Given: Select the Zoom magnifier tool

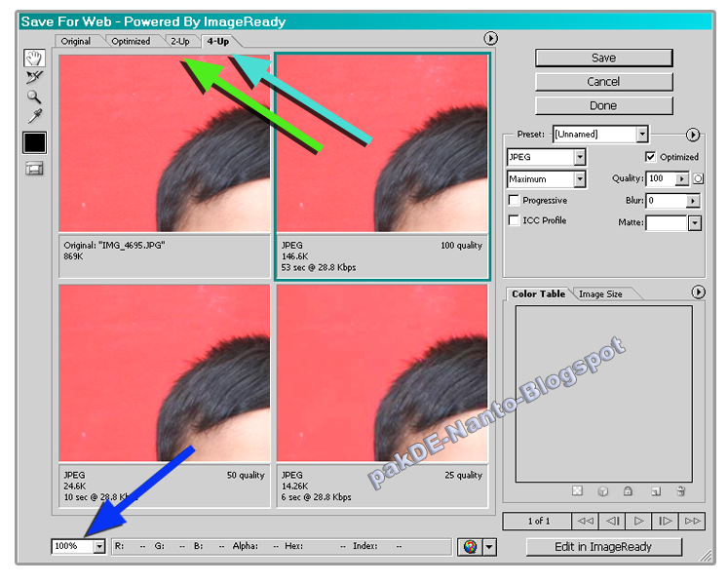Looking at the screenshot, I should coord(34,97).
